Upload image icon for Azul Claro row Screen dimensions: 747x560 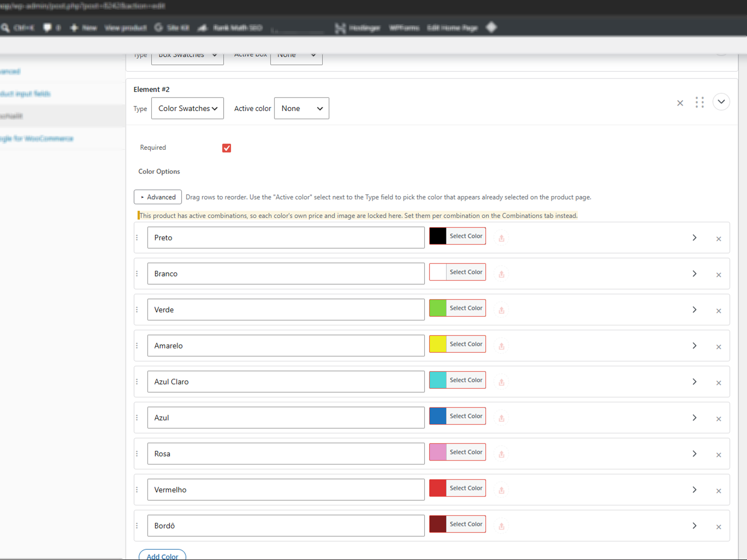(501, 382)
